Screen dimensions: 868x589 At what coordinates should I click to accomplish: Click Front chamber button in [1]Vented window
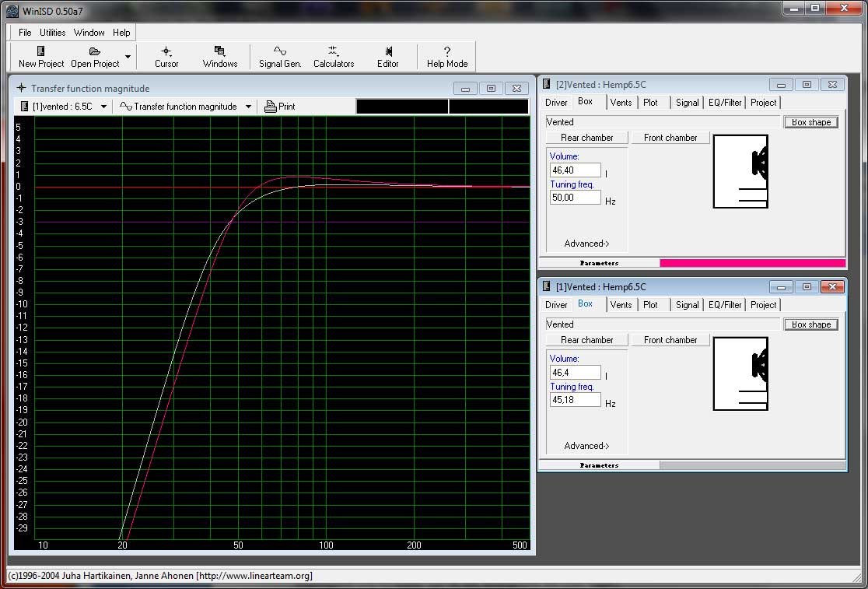[670, 340]
